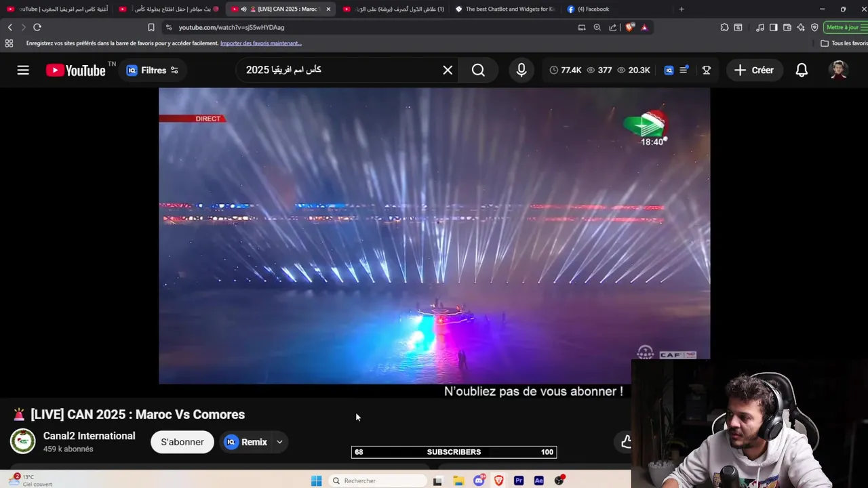Open the account avatar menu
The height and width of the screenshot is (488, 868).
click(839, 70)
